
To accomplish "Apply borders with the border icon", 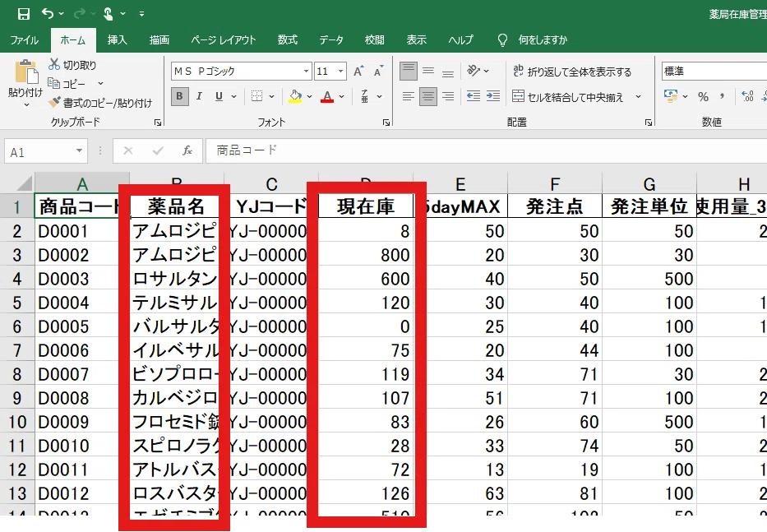I will 256,96.
